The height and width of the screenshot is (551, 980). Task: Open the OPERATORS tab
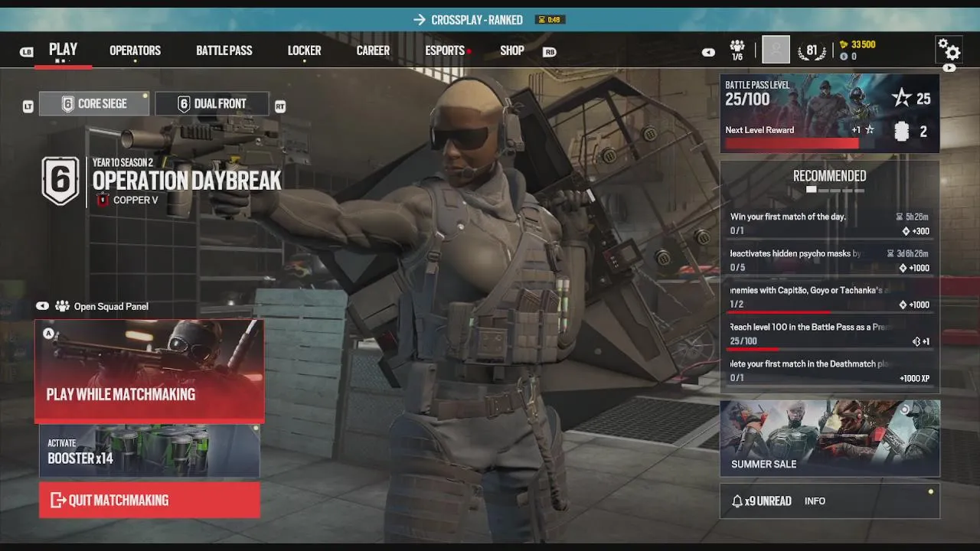coord(135,51)
